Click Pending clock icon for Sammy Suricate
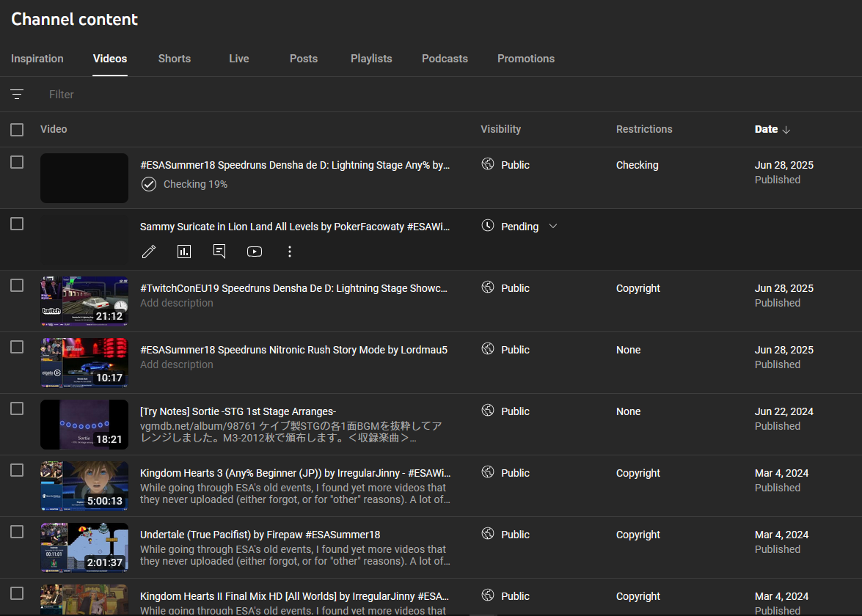 click(488, 225)
